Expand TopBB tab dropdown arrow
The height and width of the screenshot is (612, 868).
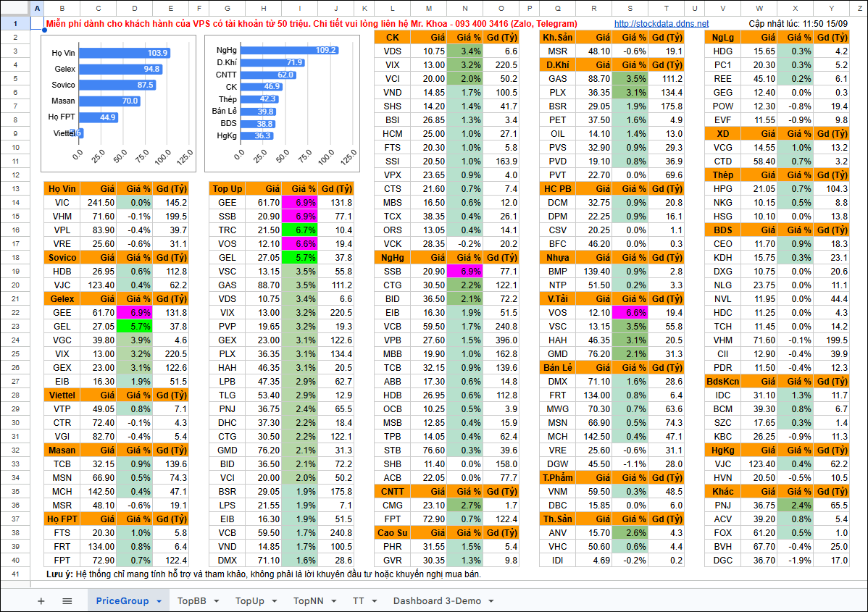(x=217, y=601)
